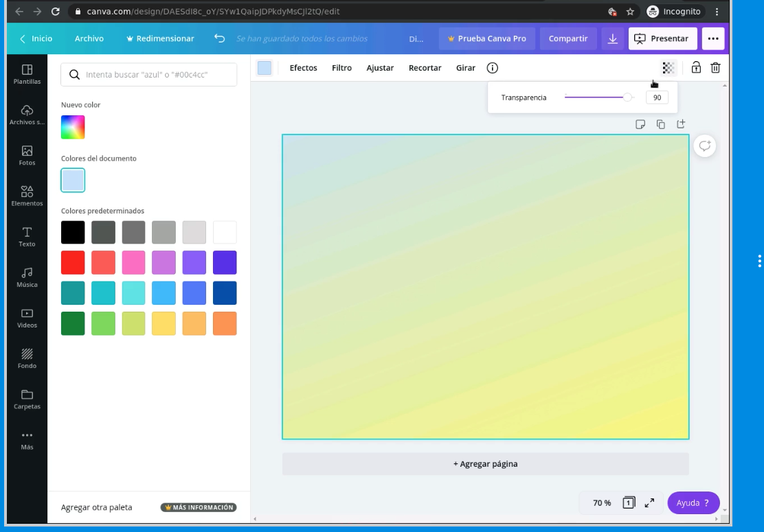Open the Música sidebar panel

tap(27, 277)
